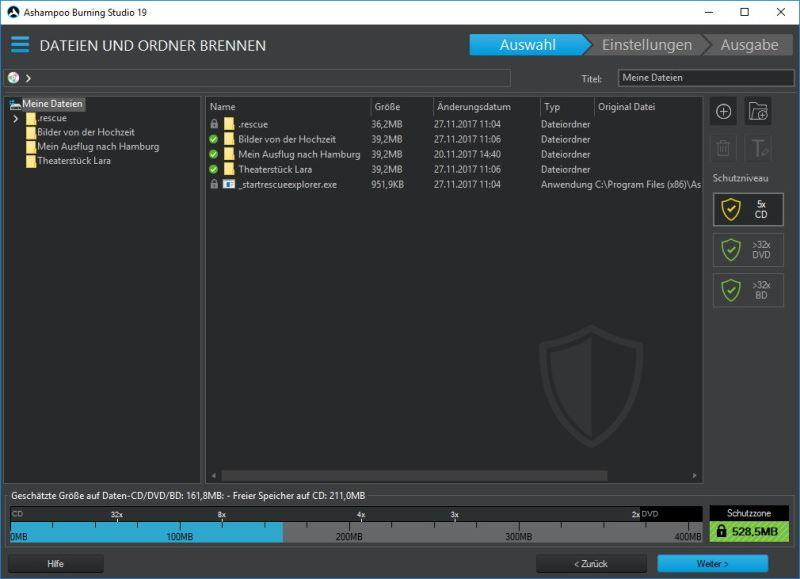Click the disc icon in path bar
Viewport: 800px width, 579px height.
(13, 78)
